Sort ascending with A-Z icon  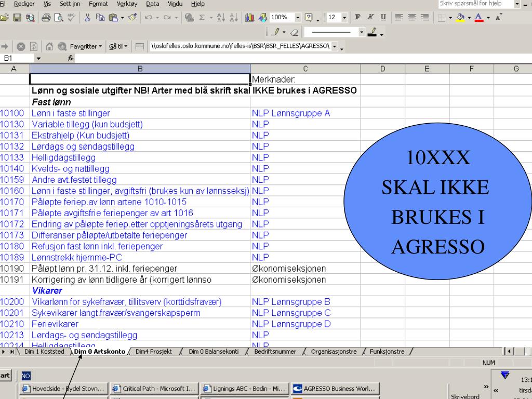[x=220, y=17]
